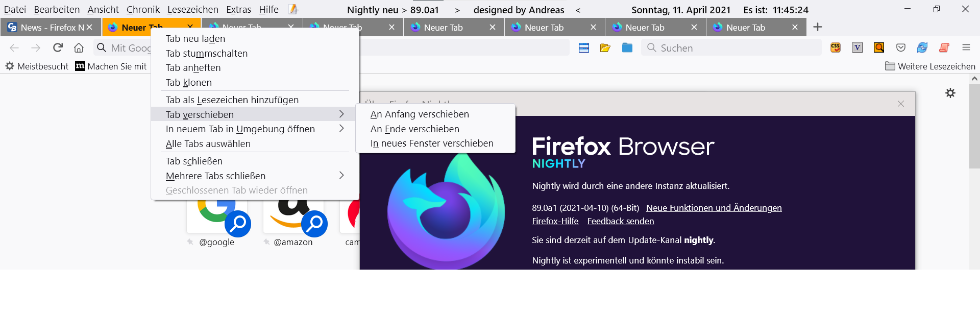Go forward with the forward arrow
This screenshot has width=980, height=313.
(36, 48)
